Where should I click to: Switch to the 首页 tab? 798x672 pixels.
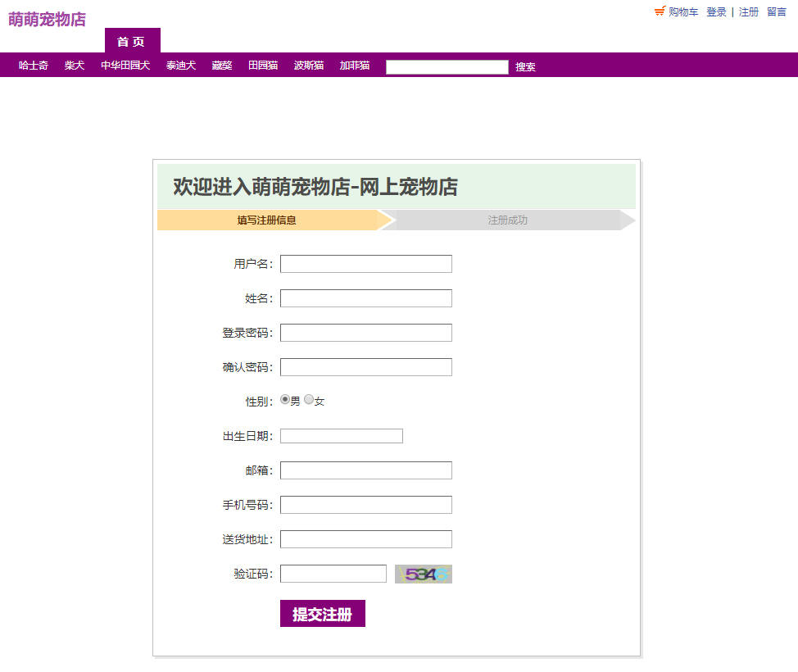(x=132, y=40)
